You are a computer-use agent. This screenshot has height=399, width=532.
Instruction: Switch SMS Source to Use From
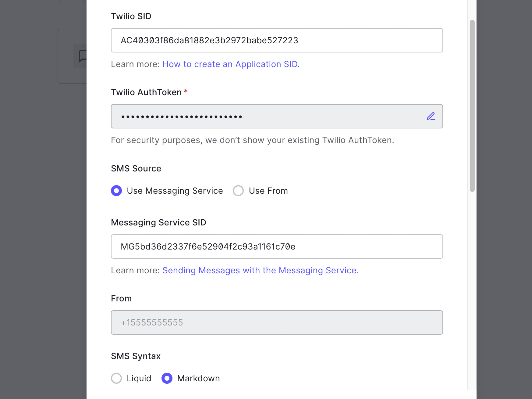click(238, 191)
